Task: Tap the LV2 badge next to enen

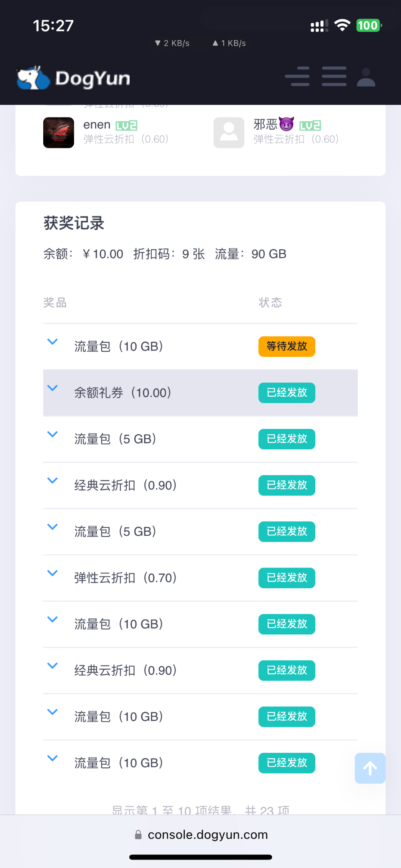Action: click(x=126, y=125)
